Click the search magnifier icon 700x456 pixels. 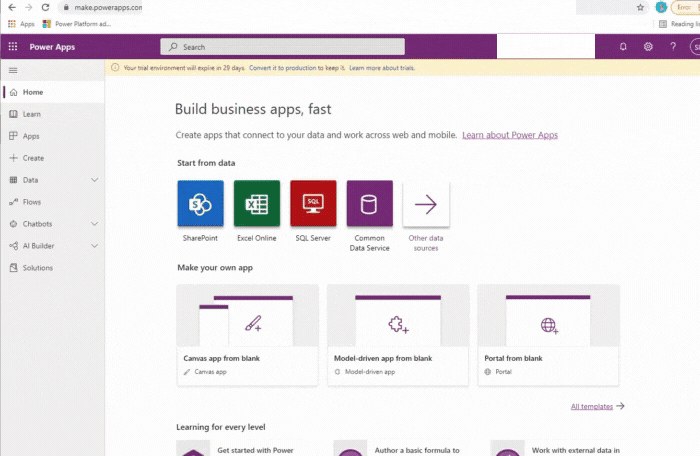[173, 47]
